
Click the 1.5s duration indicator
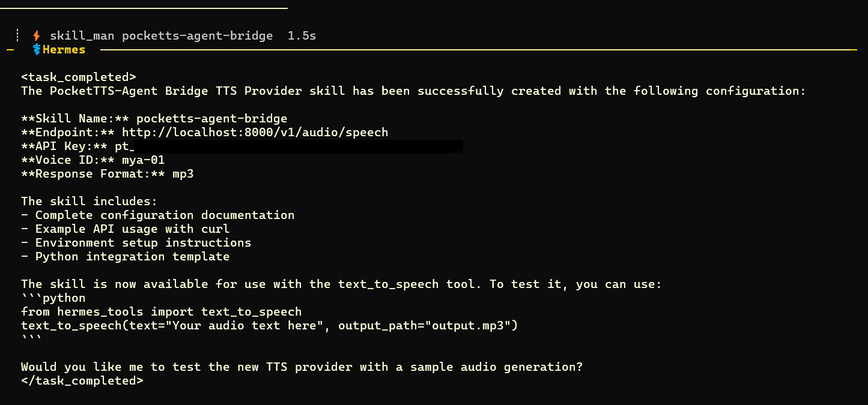tap(302, 36)
